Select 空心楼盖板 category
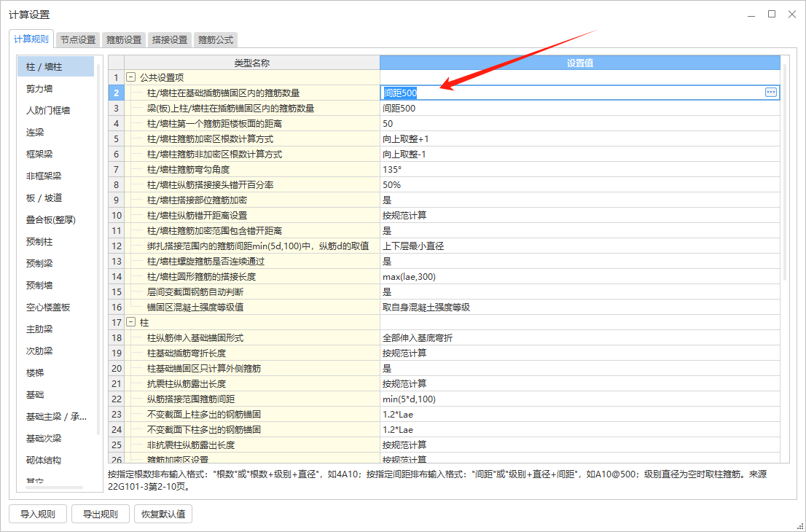This screenshot has width=806, height=532. 56,308
